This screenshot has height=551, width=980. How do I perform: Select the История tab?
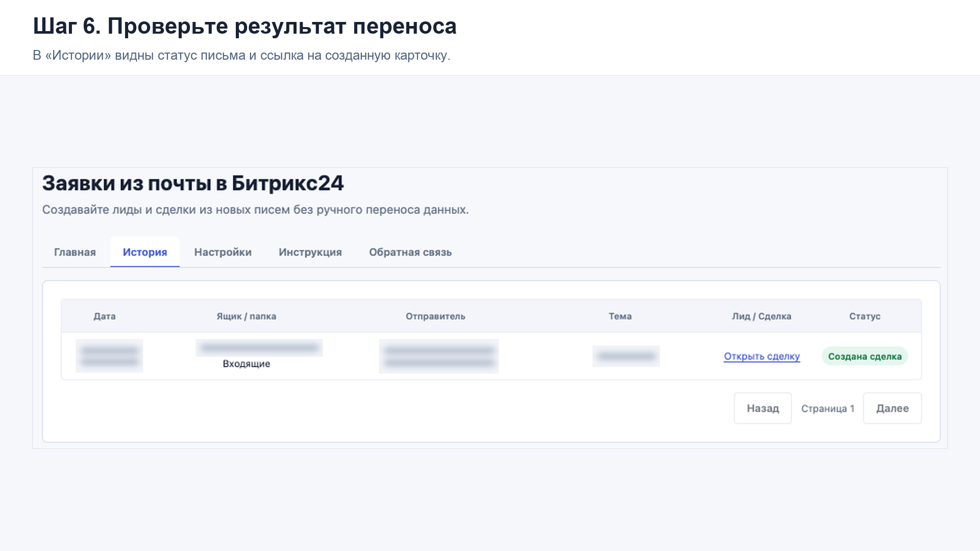point(145,252)
